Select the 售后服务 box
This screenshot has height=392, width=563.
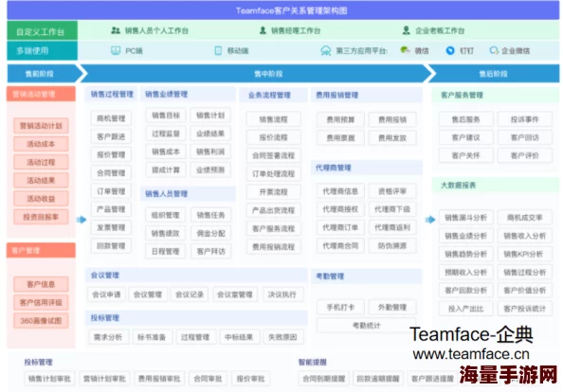click(465, 119)
